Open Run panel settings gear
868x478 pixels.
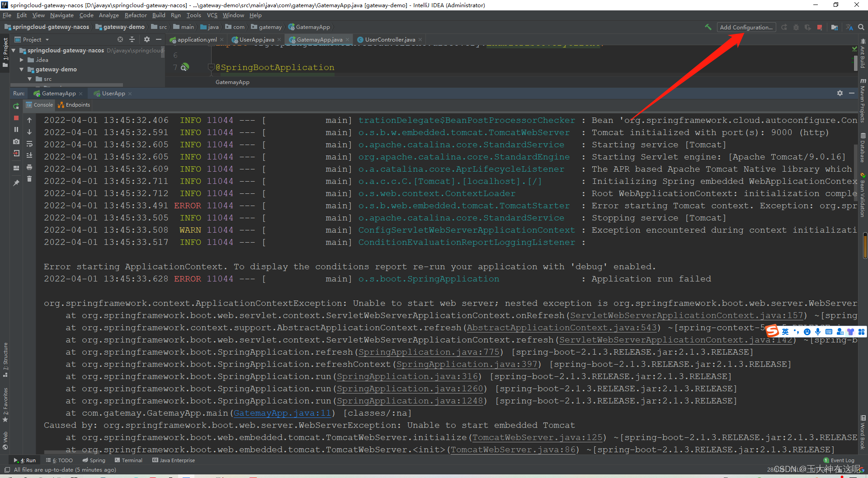click(x=840, y=93)
